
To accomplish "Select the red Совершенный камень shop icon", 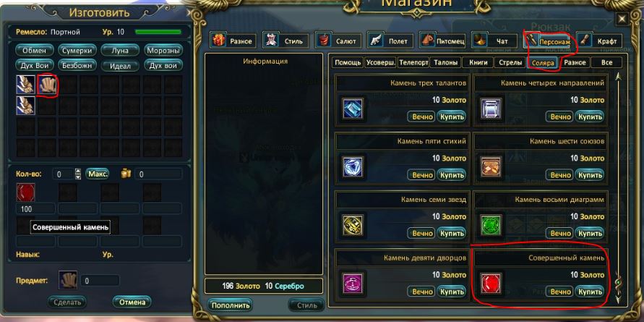I will 491,284.
